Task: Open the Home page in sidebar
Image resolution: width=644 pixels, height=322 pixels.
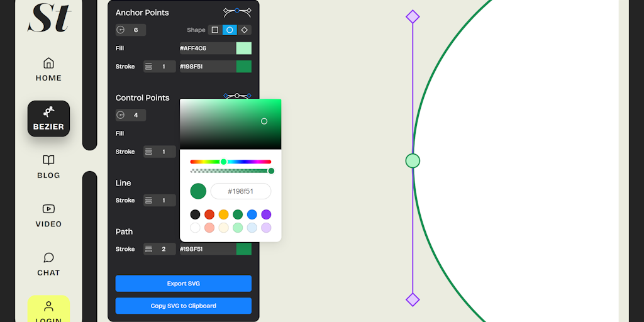Action: pos(48,69)
